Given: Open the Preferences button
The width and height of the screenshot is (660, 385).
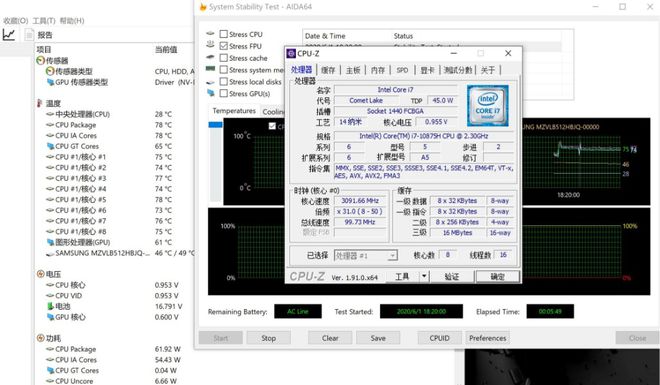Looking at the screenshot, I should 488,338.
